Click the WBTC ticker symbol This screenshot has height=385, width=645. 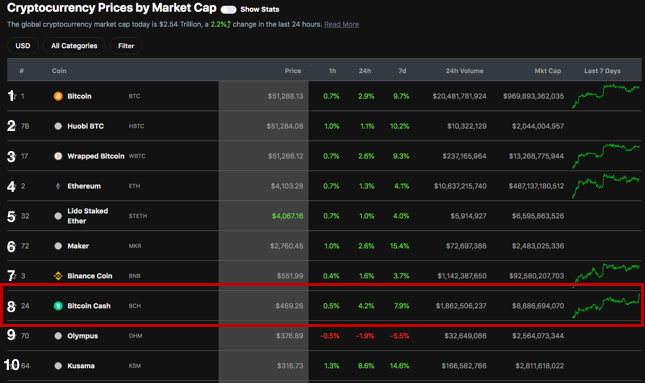click(137, 156)
